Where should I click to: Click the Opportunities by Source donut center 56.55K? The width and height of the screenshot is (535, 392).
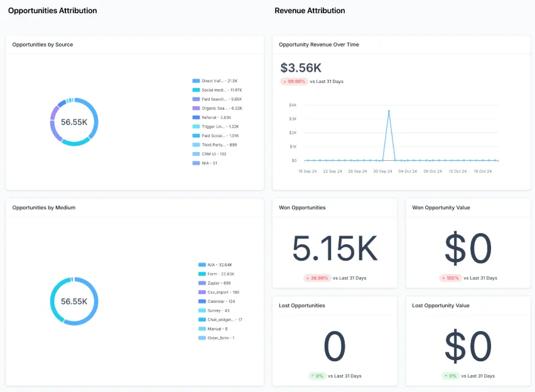74,122
